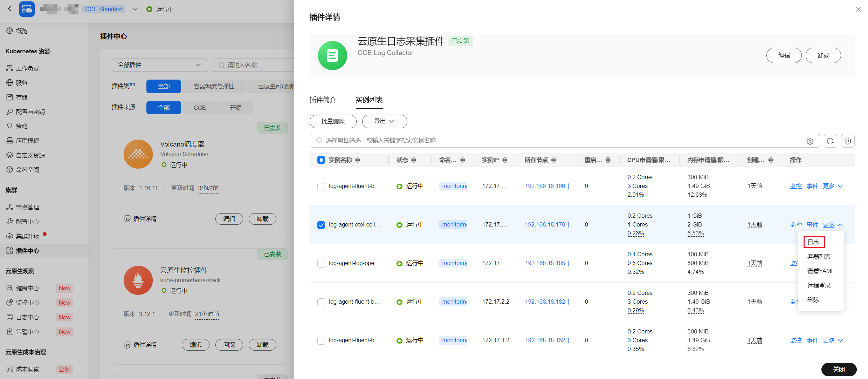
Task: Expand cluster selector dropdown next to CCE Standard
Action: click(135, 9)
